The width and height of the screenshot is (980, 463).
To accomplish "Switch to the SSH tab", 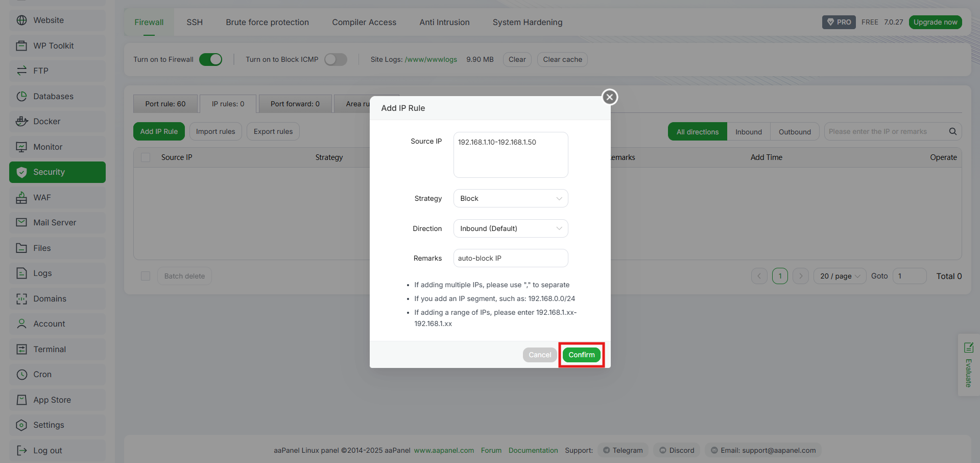I will 195,22.
